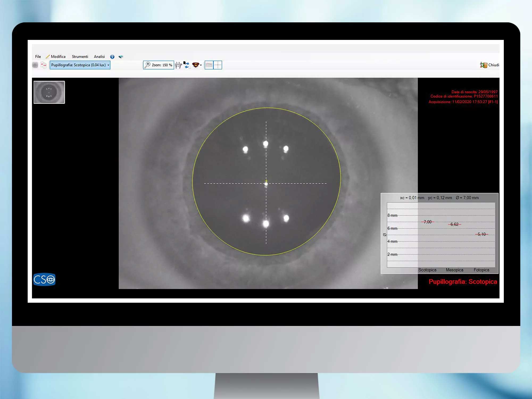Screen dimensions: 532x399
Task: Open the Strumenti menu
Action: point(80,57)
